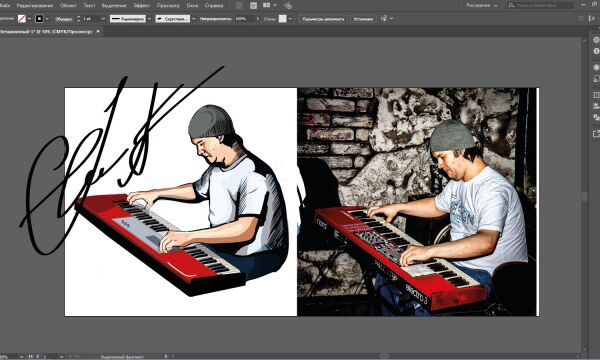This screenshot has width=600, height=360.
Task: Close the document tab
Action: (x=98, y=31)
